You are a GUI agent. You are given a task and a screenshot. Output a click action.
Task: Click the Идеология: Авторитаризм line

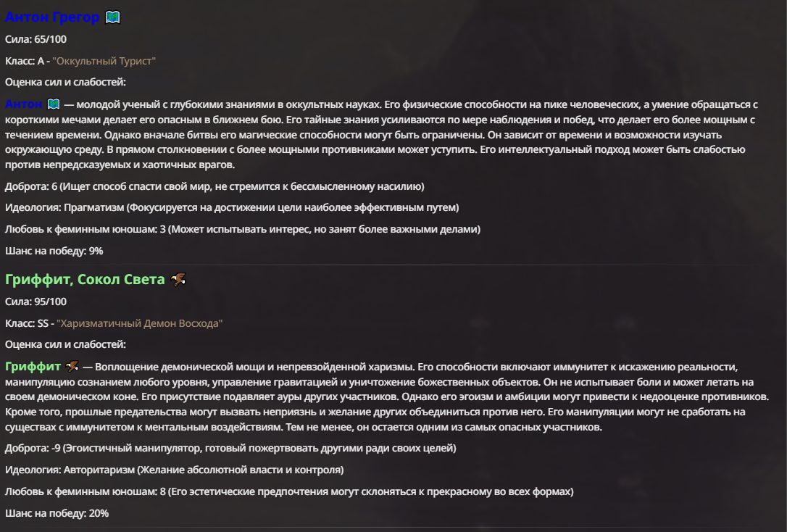[x=174, y=470]
